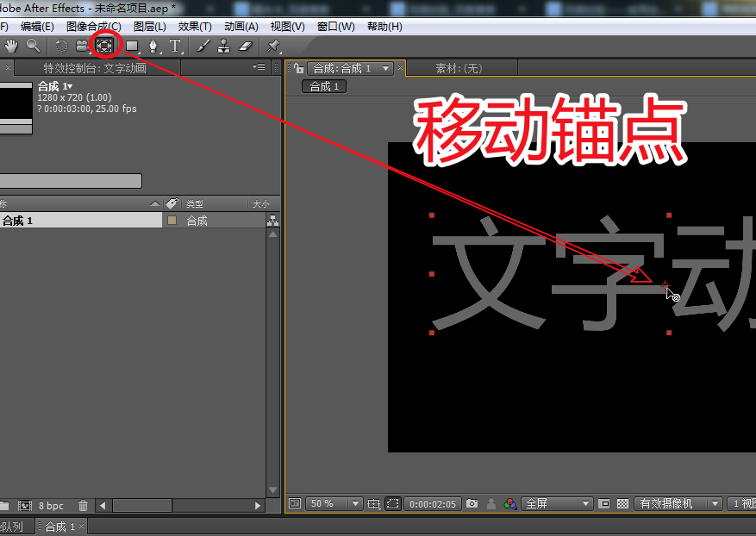Click the project panel horizontal scrollbar thumb
The height and width of the screenshot is (536, 756).
[x=142, y=505]
